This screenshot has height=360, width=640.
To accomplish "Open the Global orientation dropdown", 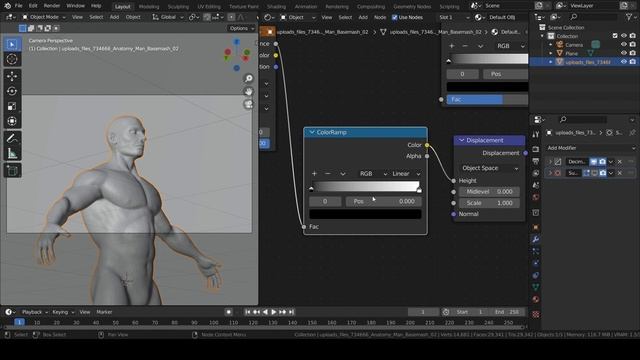I will tap(168, 17).
